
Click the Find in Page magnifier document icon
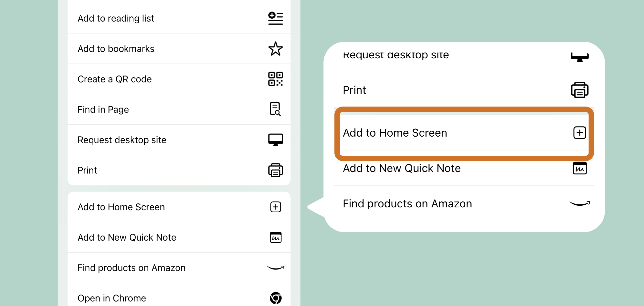[275, 109]
